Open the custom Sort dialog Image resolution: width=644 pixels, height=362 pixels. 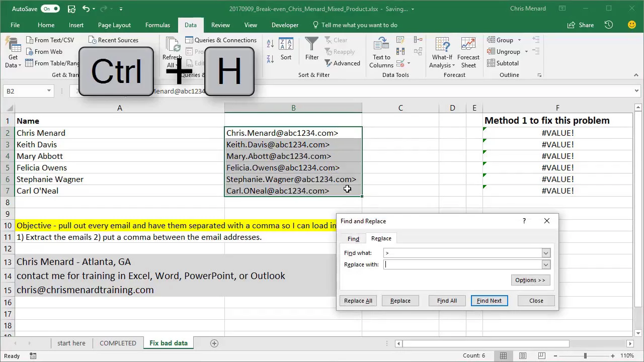(286, 50)
